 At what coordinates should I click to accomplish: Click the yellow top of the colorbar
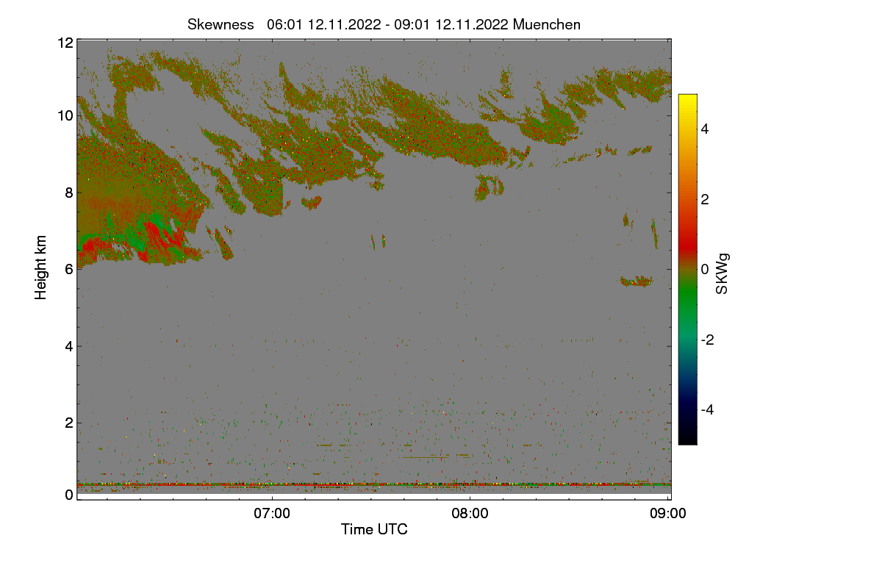(687, 101)
